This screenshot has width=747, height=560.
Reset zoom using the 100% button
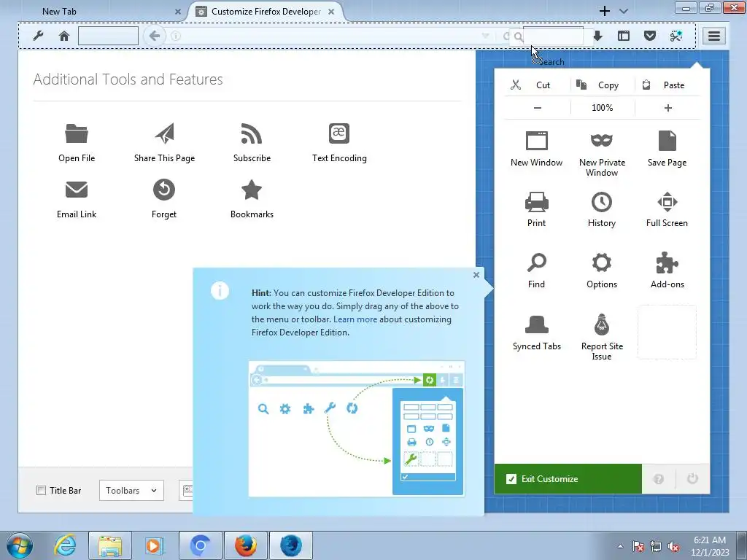pos(603,108)
